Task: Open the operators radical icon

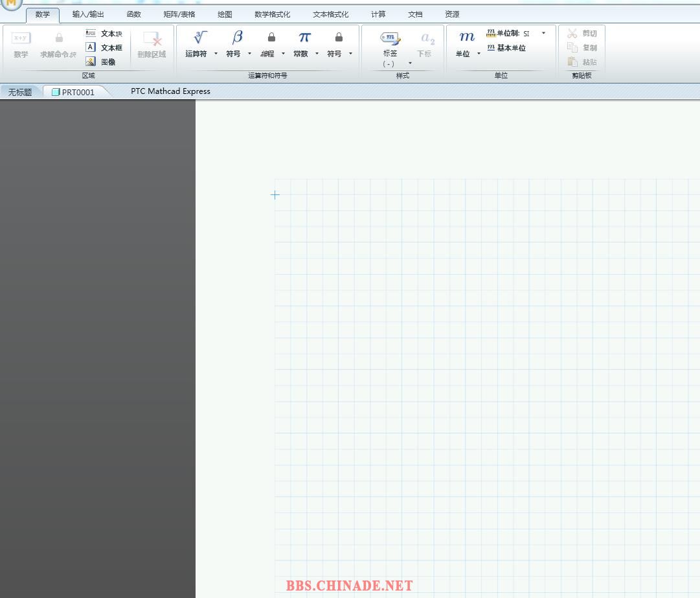Action: coord(201,37)
